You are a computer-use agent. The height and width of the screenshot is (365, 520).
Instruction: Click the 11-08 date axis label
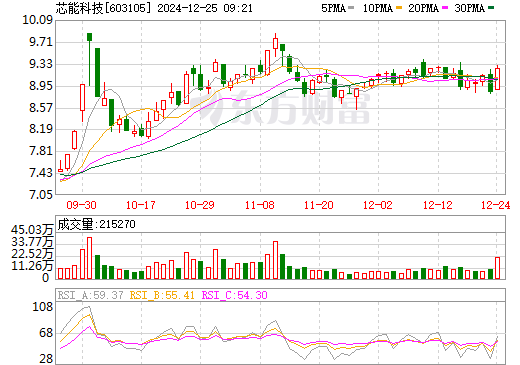260,205
